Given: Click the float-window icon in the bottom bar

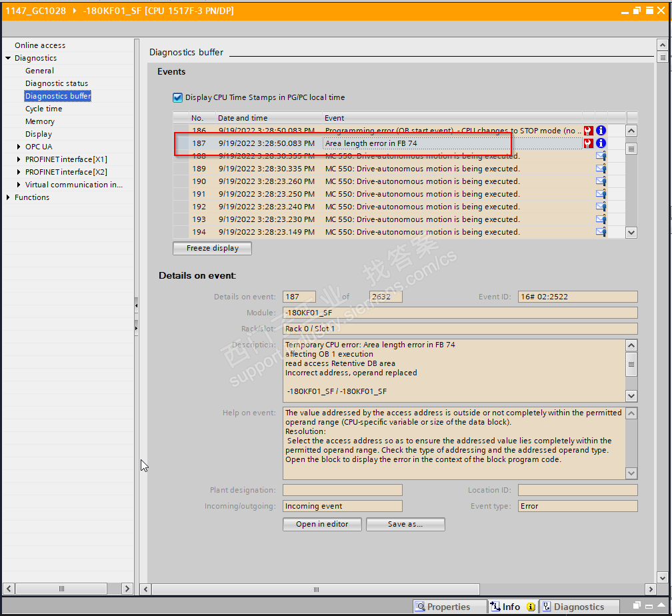Looking at the screenshot, I should click(x=637, y=606).
